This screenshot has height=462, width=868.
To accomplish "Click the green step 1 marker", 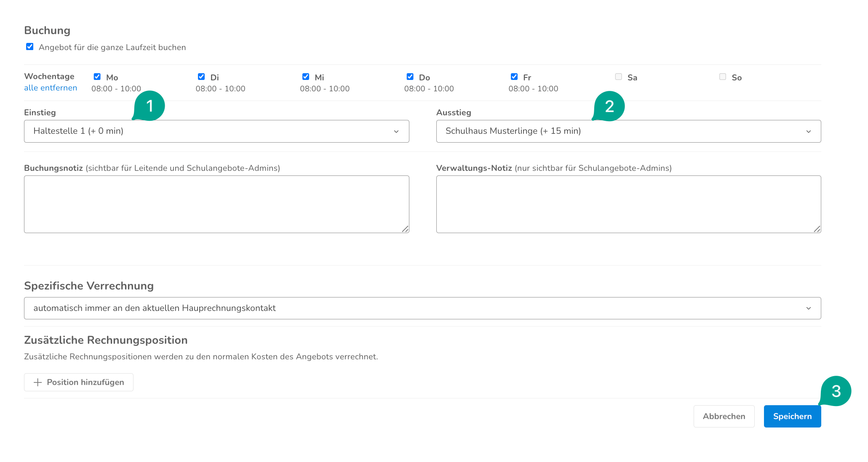I will pos(150,106).
